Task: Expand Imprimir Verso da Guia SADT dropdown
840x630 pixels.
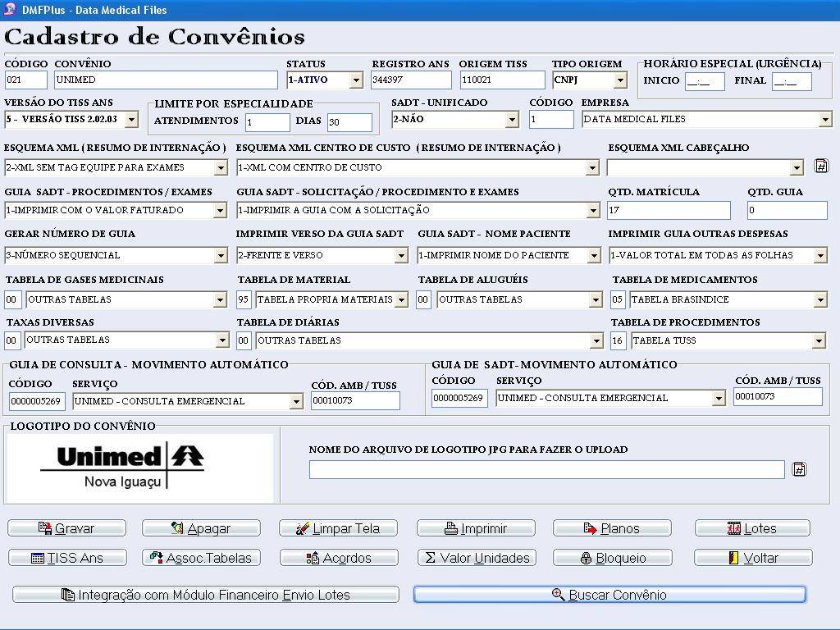Action: 401,256
